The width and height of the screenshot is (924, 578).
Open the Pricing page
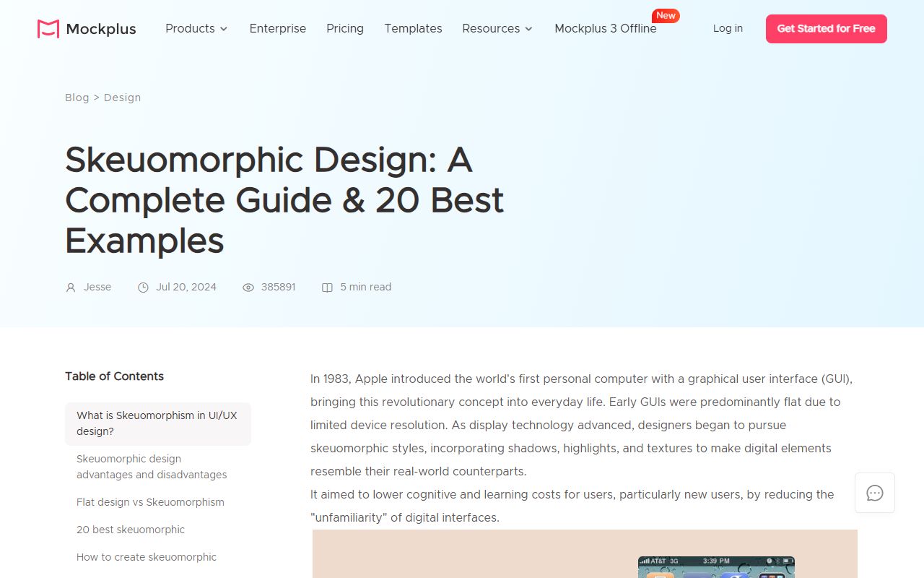(344, 29)
